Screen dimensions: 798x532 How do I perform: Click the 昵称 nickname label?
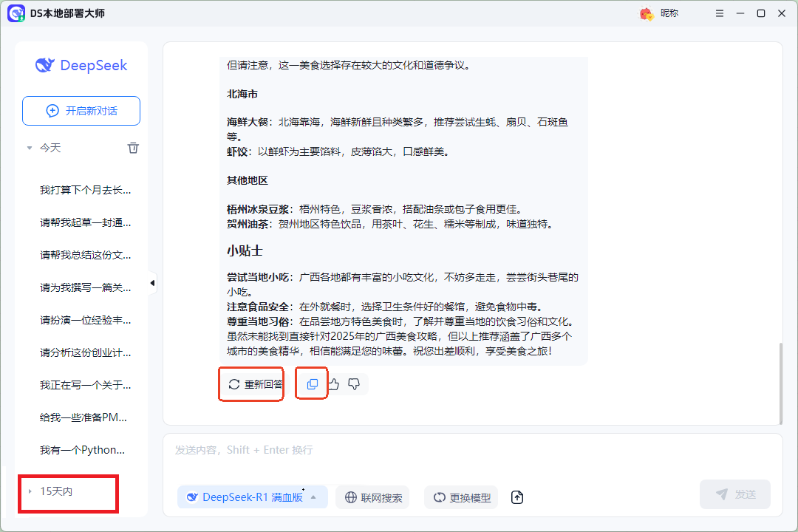point(669,13)
